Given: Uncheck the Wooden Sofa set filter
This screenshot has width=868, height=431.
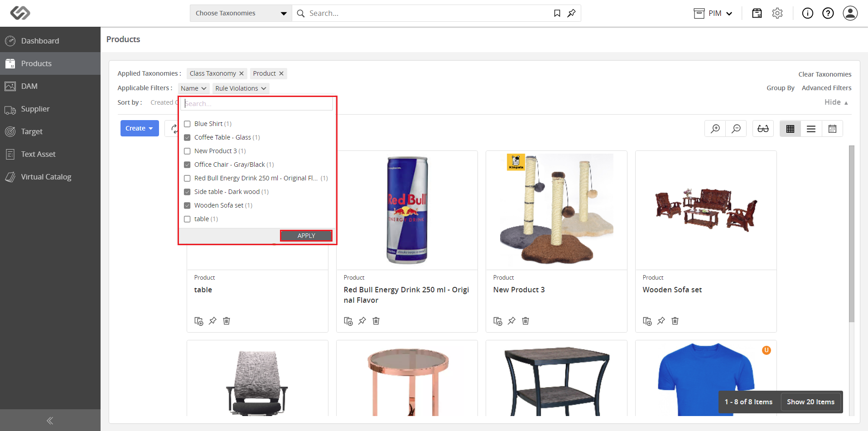Looking at the screenshot, I should point(187,205).
